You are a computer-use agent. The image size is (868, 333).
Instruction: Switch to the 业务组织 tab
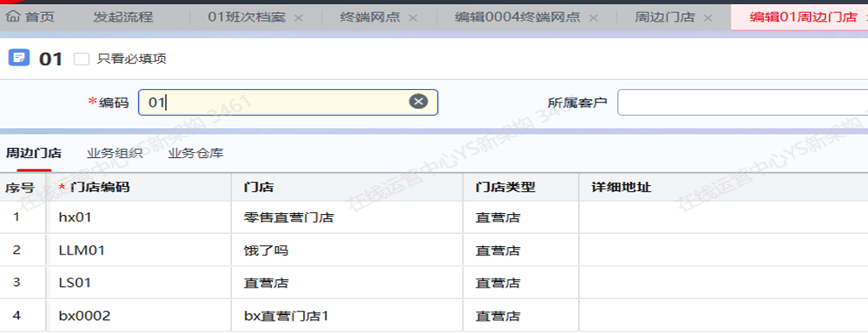(115, 153)
